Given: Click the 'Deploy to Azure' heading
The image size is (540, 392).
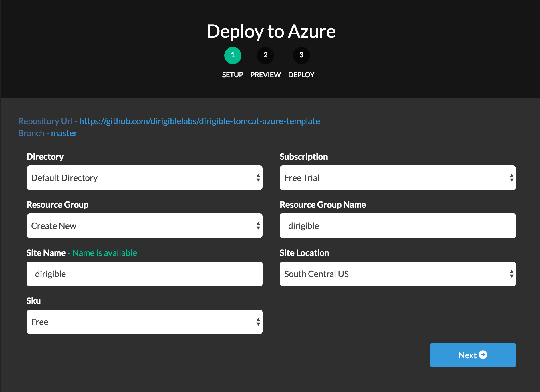Looking at the screenshot, I should click(x=271, y=31).
